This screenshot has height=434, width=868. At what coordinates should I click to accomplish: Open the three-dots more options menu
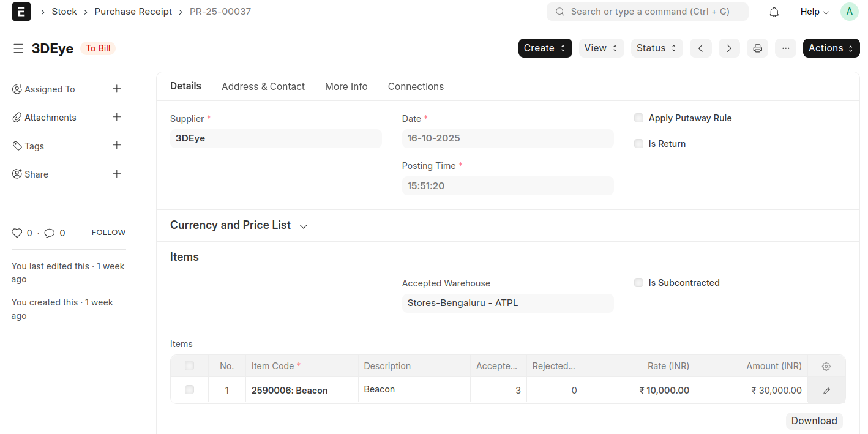[x=785, y=48]
